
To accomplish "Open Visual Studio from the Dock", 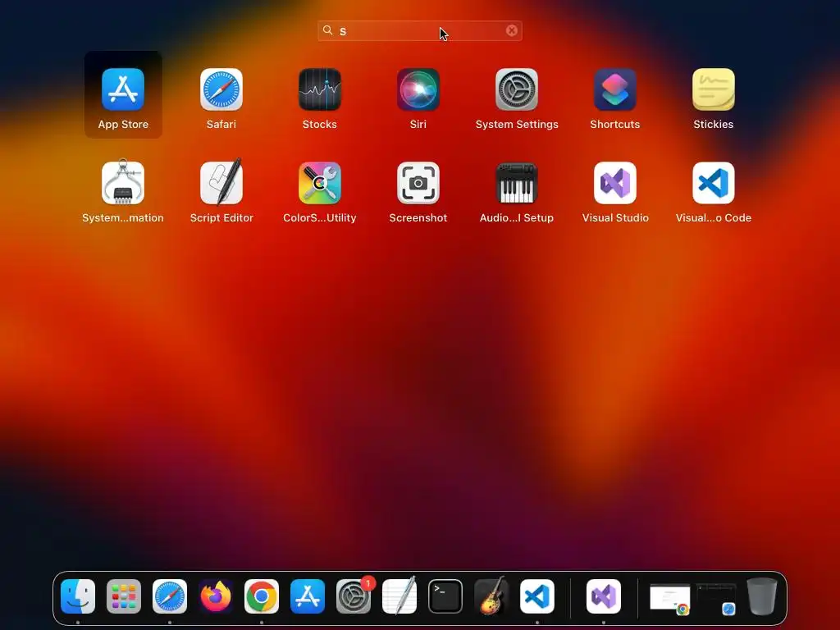I will click(x=604, y=596).
